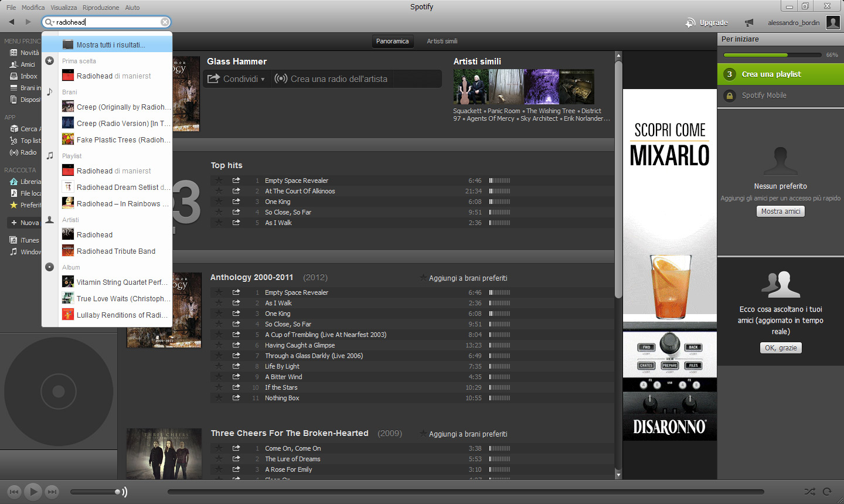Image resolution: width=844 pixels, height=504 pixels.
Task: Click OK, grazie button
Action: [x=781, y=348]
